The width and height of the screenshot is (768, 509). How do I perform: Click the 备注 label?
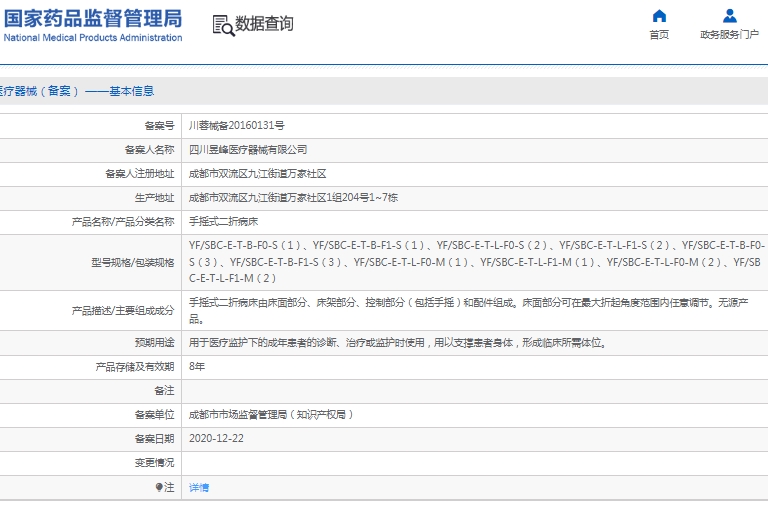(x=164, y=391)
